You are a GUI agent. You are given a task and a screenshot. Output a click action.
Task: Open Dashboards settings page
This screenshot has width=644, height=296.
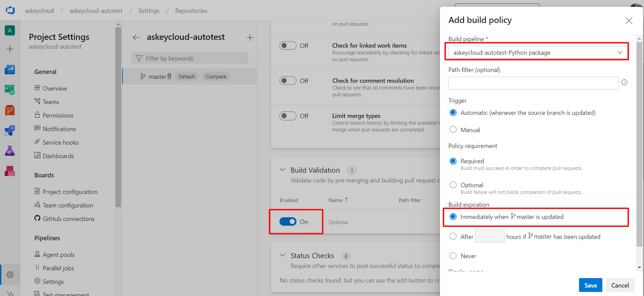coord(58,156)
